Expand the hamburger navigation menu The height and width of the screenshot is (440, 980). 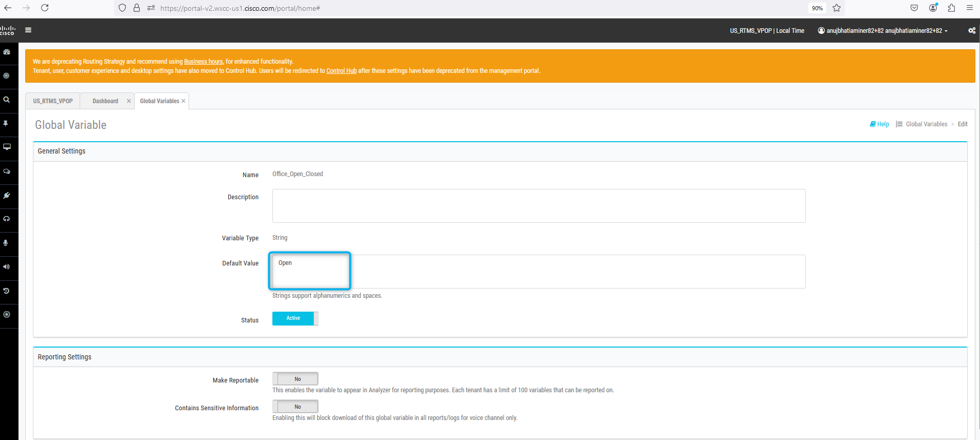pyautogui.click(x=28, y=30)
